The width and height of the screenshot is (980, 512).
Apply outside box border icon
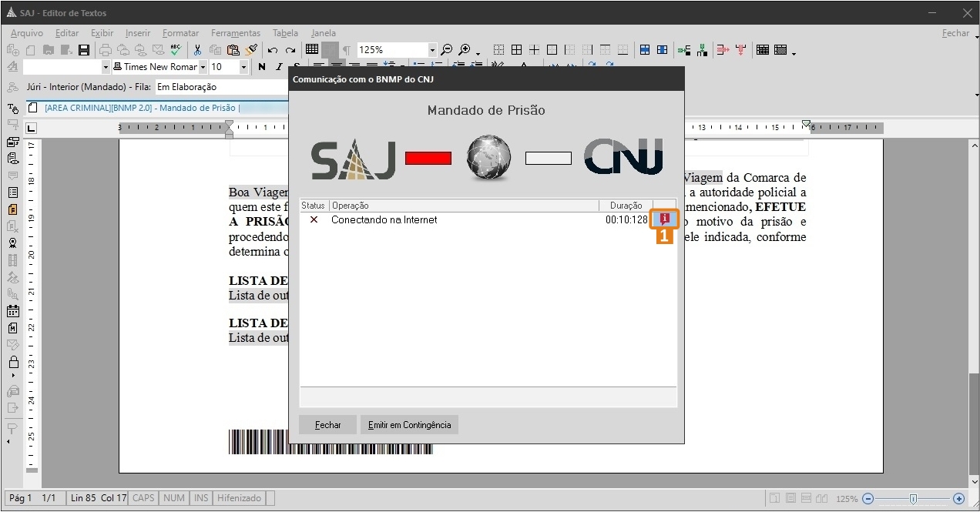(x=552, y=50)
